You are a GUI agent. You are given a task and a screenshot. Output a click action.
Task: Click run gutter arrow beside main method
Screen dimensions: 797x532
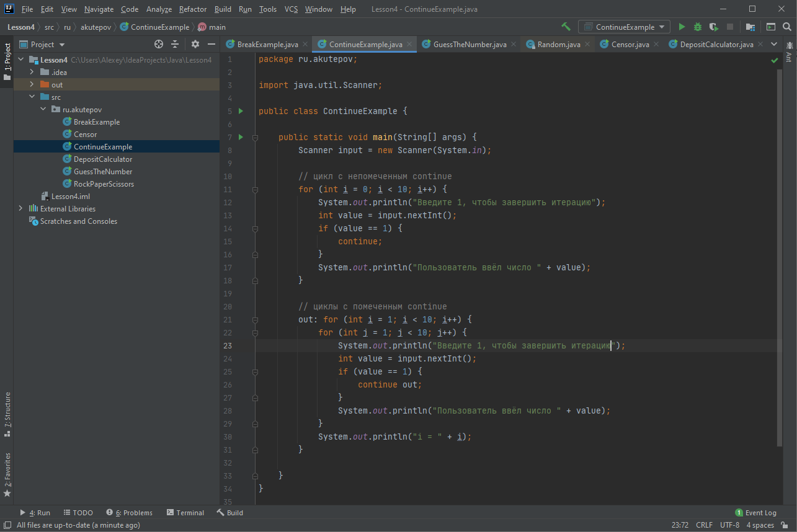pyautogui.click(x=241, y=137)
